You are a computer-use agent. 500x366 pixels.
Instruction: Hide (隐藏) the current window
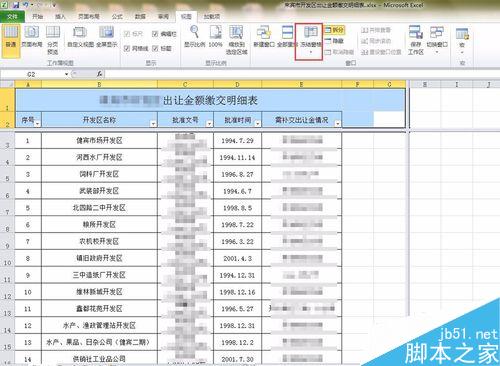coord(334,41)
